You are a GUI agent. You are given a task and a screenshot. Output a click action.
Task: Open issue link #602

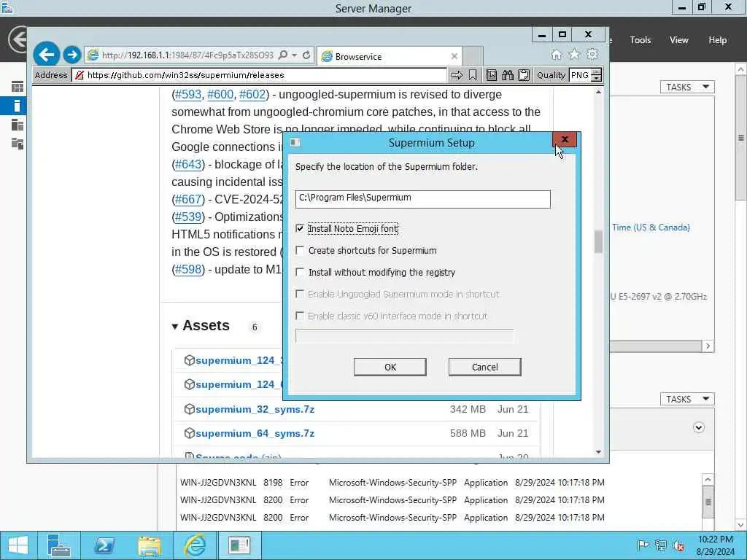click(252, 94)
